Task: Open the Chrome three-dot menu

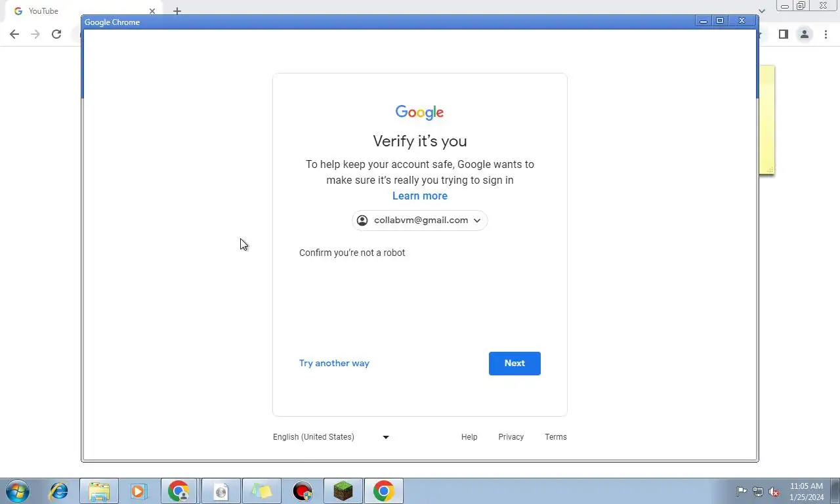Action: pos(826,34)
